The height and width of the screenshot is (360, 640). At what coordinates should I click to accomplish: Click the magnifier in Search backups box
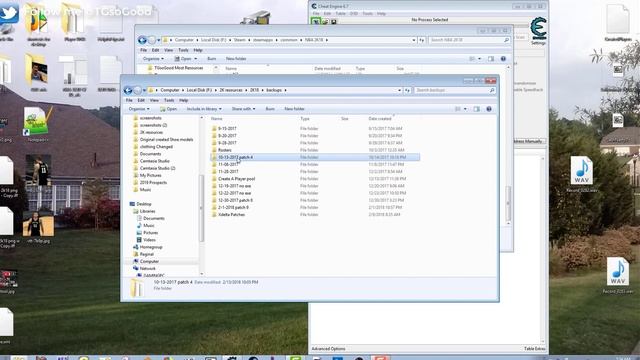492,90
